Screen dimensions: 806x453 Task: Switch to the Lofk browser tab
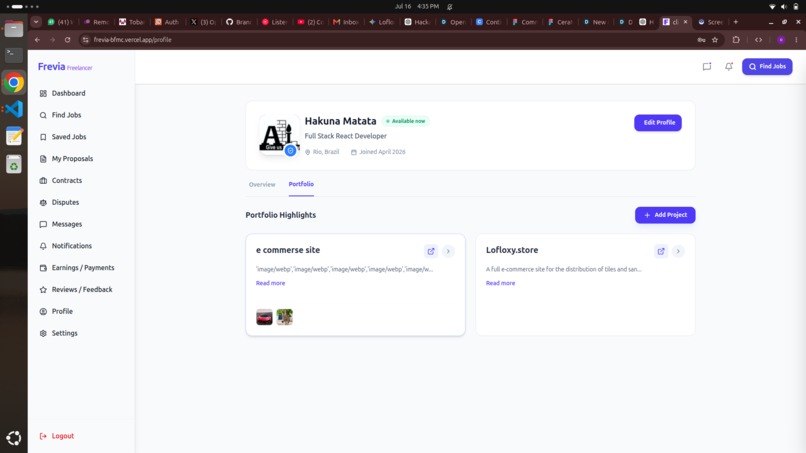pyautogui.click(x=381, y=22)
